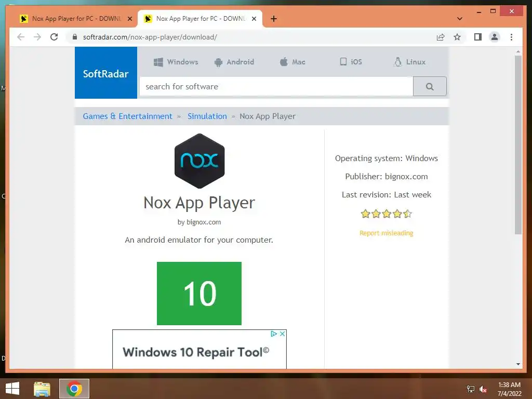Screen dimensions: 532x399
Task: Click Report misleading link
Action: click(x=386, y=233)
